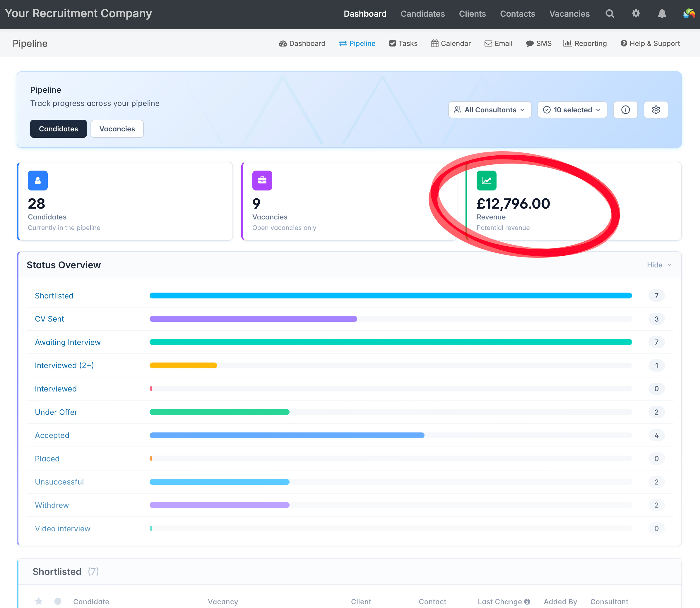
Task: Click the Shortlisted (7) section heading
Action: [x=66, y=572]
